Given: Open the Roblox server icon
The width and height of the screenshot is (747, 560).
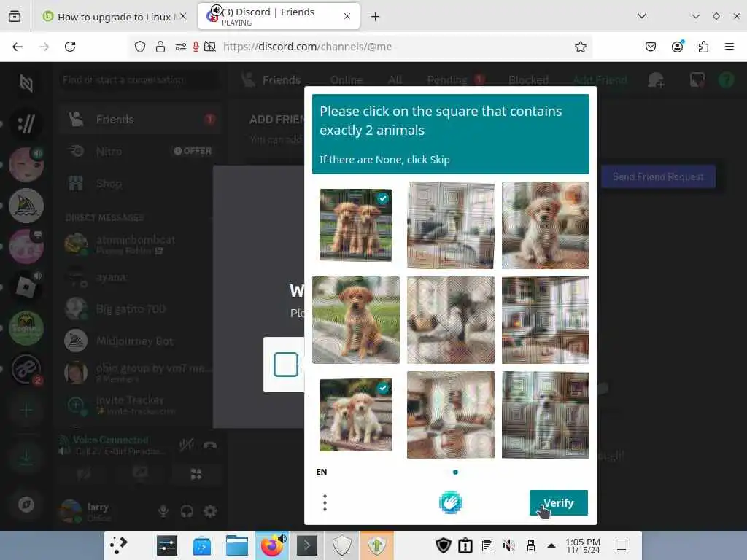Looking at the screenshot, I should [x=26, y=287].
